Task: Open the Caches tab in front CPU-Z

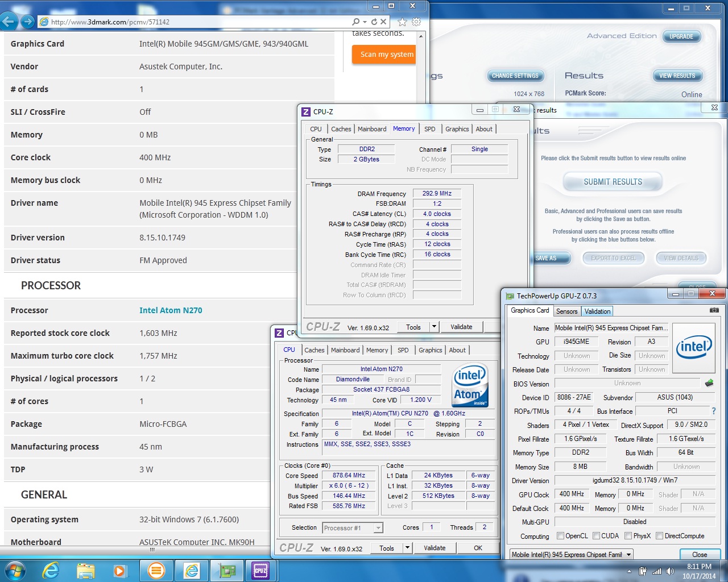Action: tap(314, 350)
